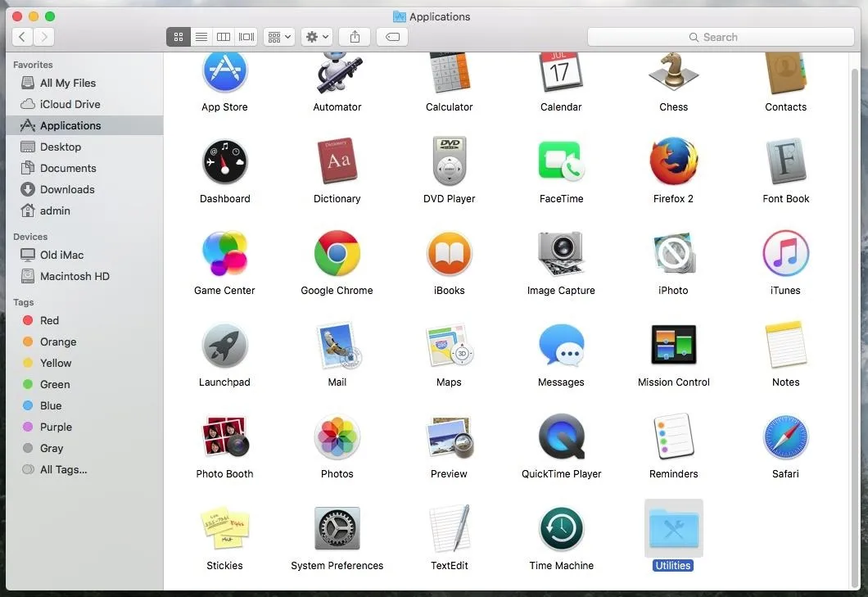Viewport: 868px width, 597px height.
Task: Select the Firefox 2 icon
Action: pos(673,161)
